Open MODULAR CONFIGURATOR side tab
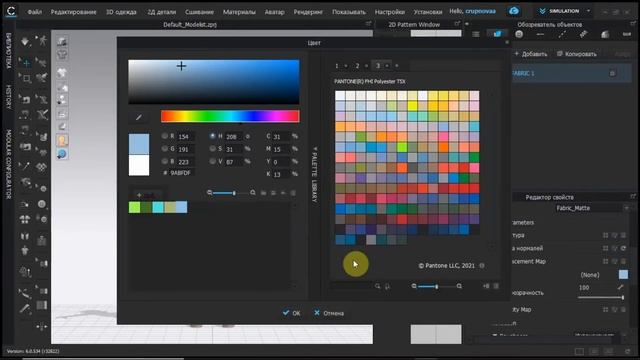This screenshot has height=360, width=640. coord(8,164)
